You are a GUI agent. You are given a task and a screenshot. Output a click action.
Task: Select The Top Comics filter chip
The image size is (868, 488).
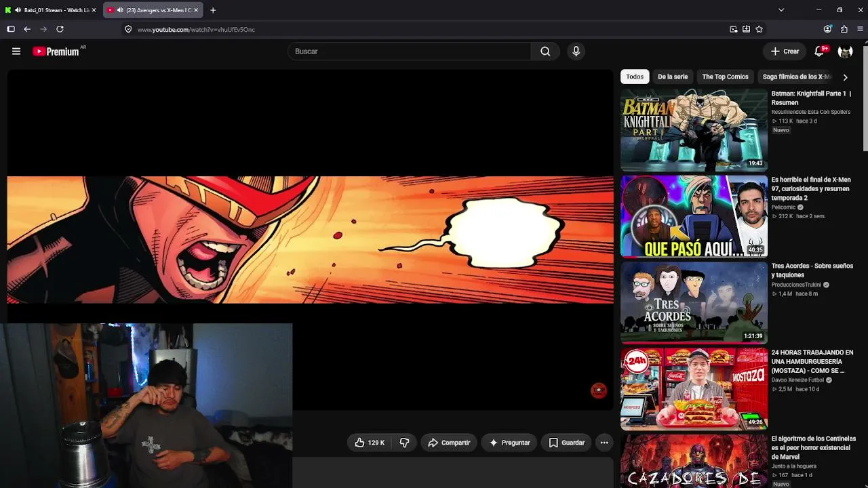725,77
